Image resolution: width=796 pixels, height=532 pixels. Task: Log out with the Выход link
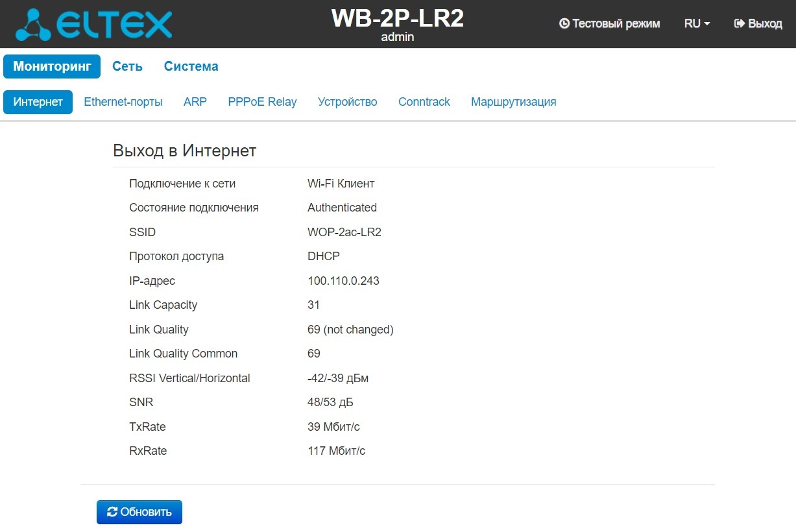pyautogui.click(x=758, y=23)
